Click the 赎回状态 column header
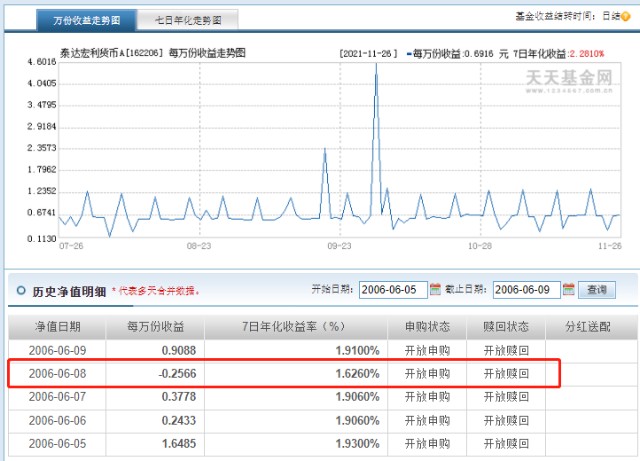This screenshot has height=461, width=640. point(506,327)
